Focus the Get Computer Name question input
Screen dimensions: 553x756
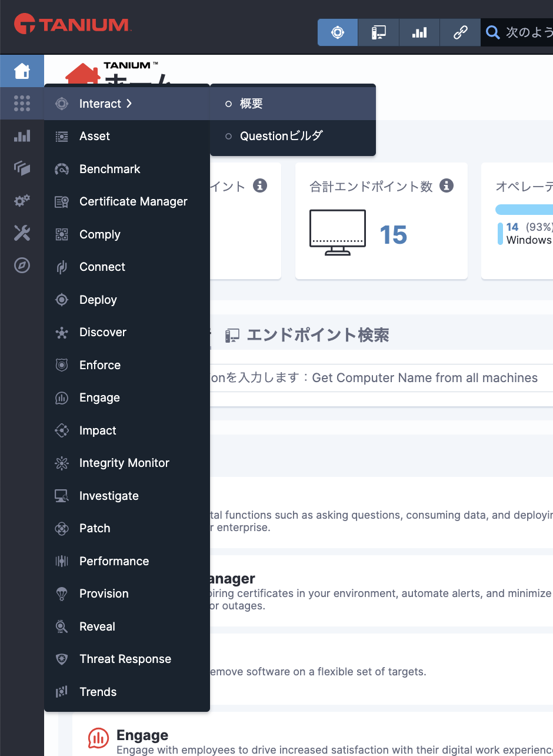pyautogui.click(x=381, y=378)
